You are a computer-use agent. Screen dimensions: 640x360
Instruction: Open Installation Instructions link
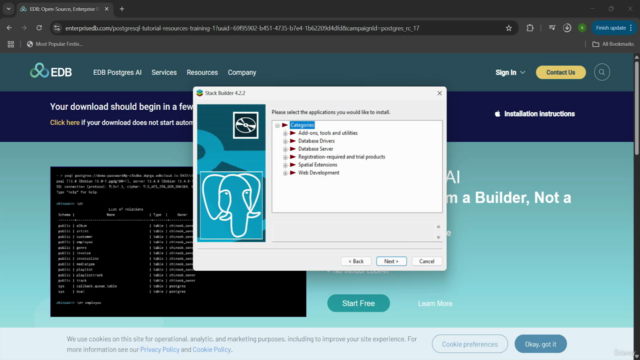tap(535, 114)
